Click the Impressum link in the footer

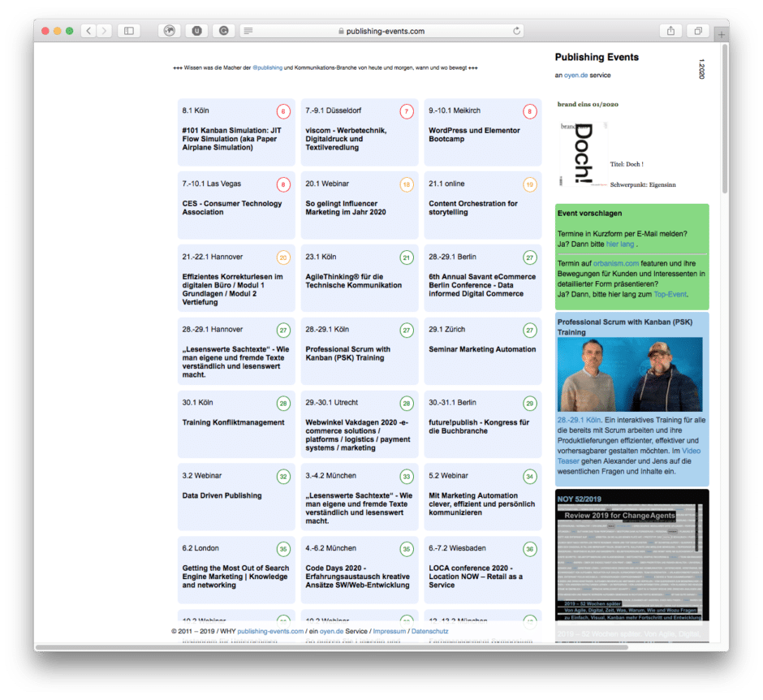390,631
